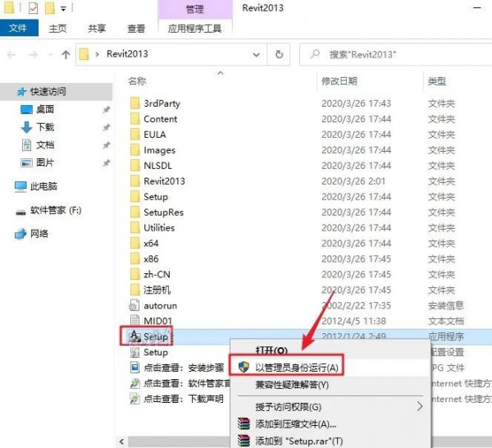Toggle pin for 文档 in quick access

(x=107, y=145)
